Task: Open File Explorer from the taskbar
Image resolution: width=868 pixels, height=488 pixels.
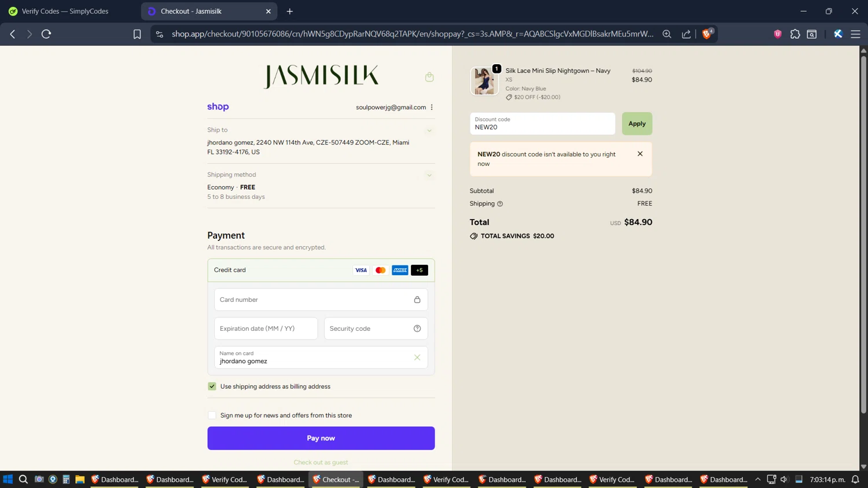Action: pos(80,479)
